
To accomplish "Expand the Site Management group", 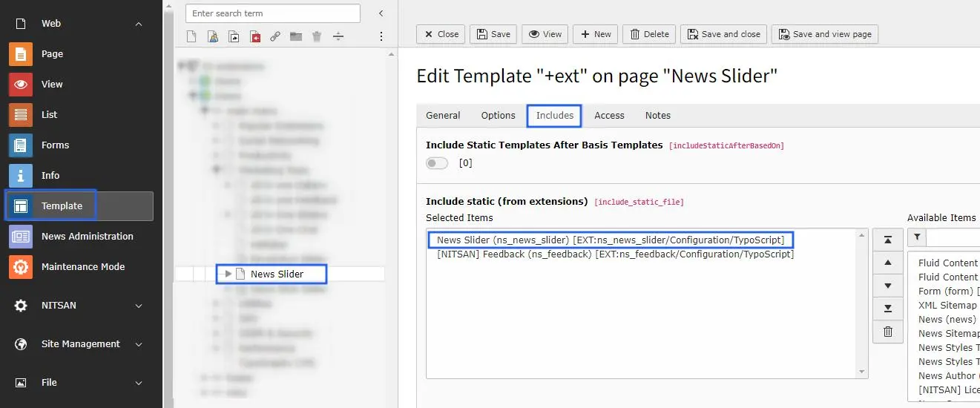I will pyautogui.click(x=139, y=344).
